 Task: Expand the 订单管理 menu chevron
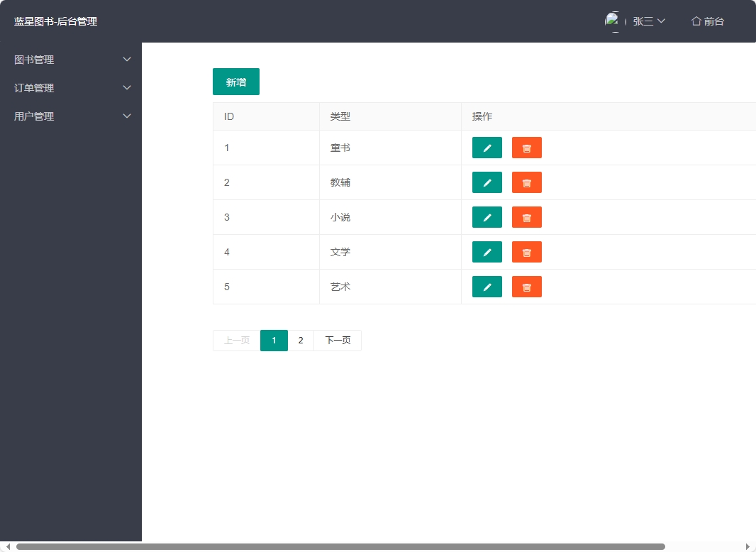(x=127, y=88)
